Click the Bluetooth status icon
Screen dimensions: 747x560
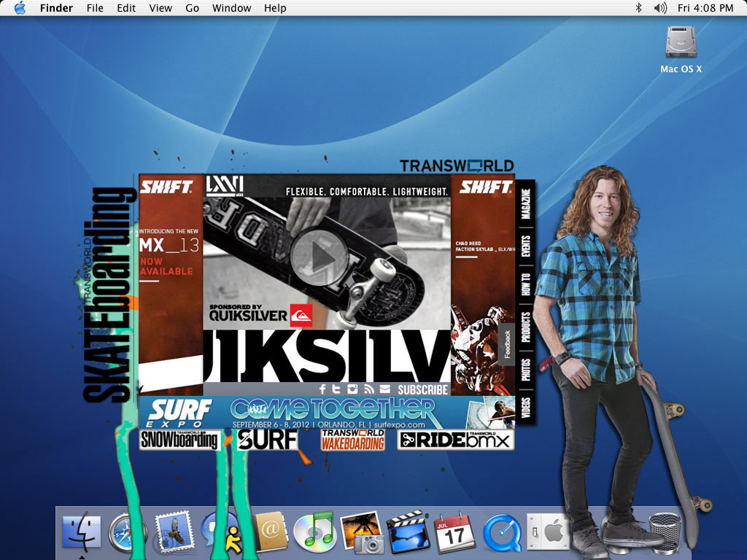[x=639, y=8]
